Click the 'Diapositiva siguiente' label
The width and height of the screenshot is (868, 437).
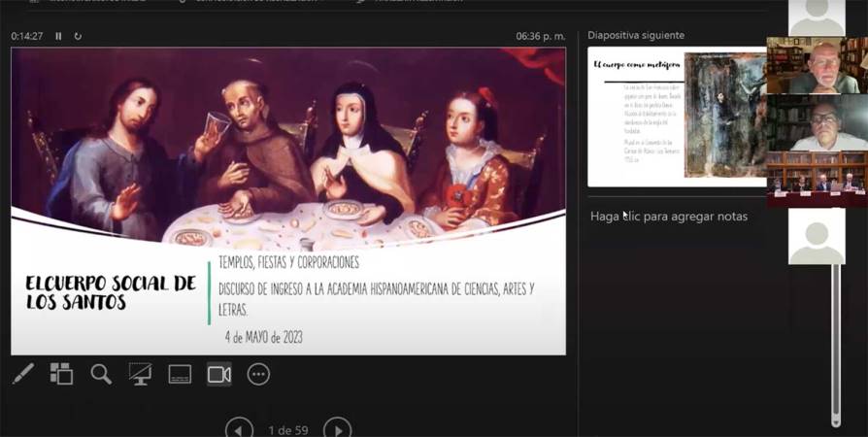pos(636,36)
